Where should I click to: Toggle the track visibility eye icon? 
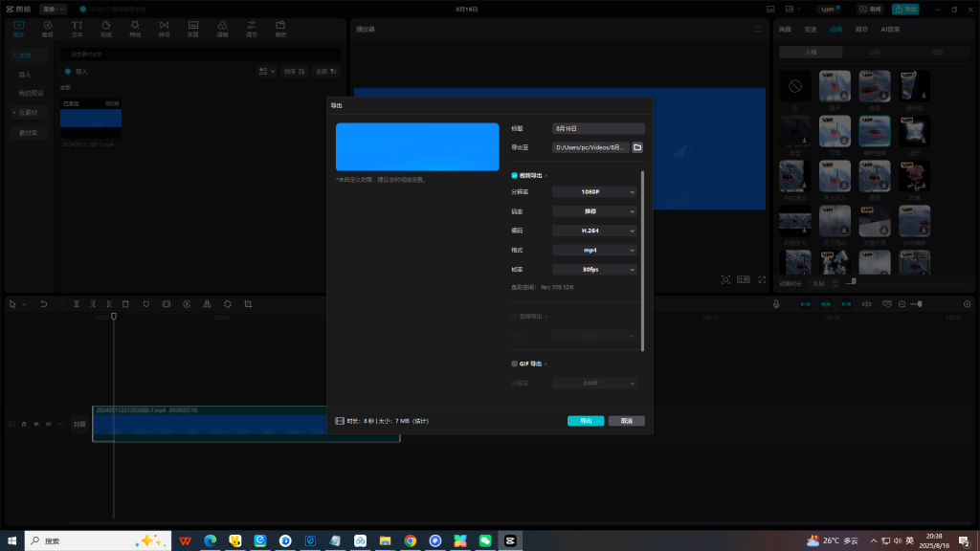(36, 424)
